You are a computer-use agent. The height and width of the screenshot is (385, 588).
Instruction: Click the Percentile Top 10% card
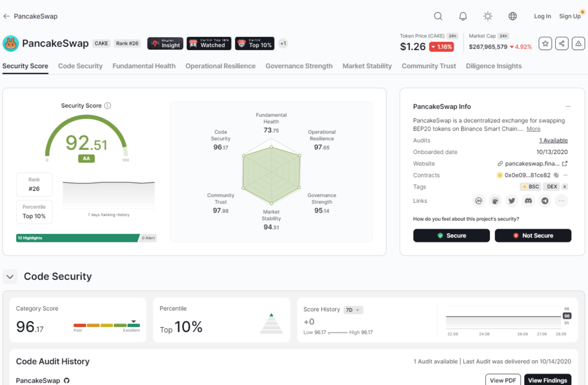click(34, 211)
